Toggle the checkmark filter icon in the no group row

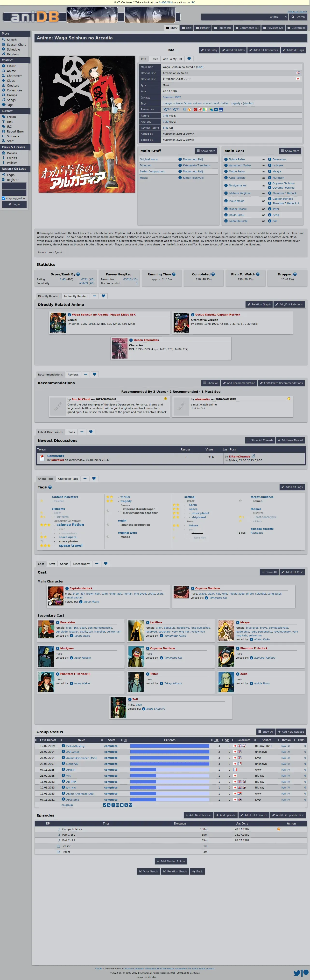tap(105, 805)
